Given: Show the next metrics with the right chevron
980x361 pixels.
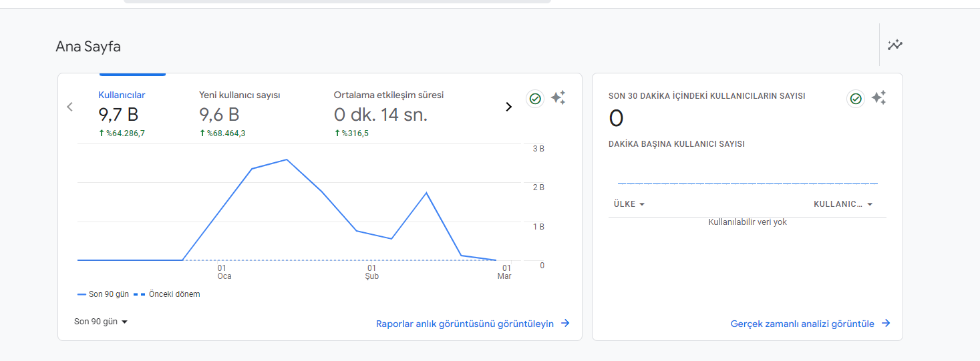Looking at the screenshot, I should click(x=508, y=107).
